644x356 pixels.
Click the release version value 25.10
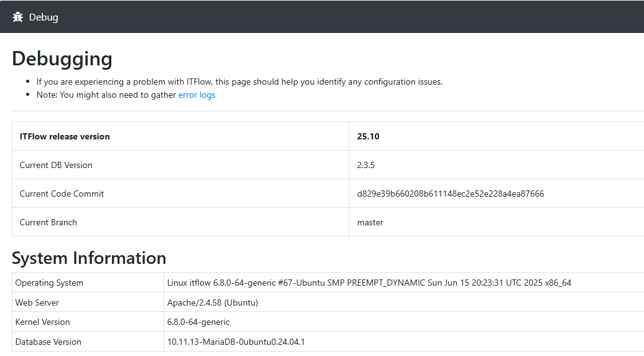368,136
